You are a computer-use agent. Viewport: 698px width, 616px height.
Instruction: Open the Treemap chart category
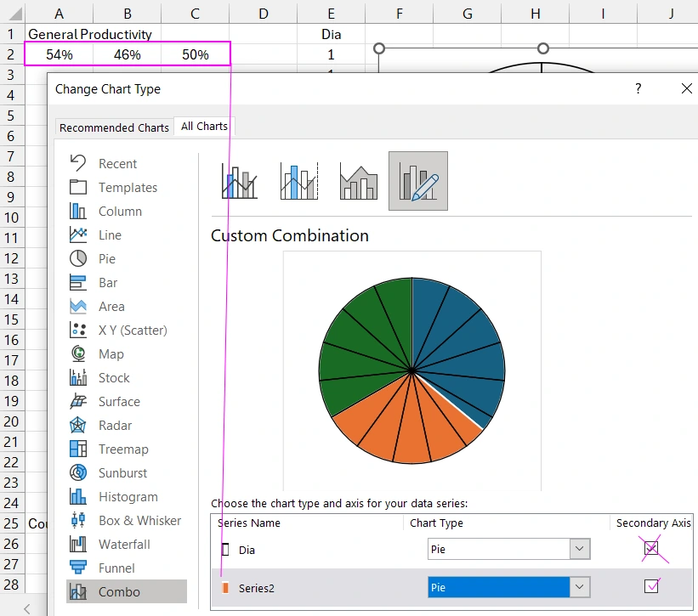[123, 449]
